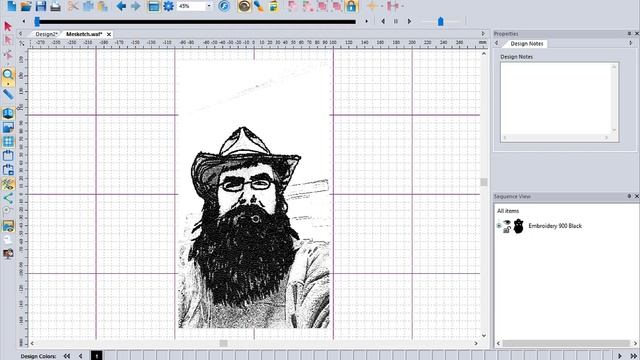Click the Copy icon in toolbar
The height and width of the screenshot is (360, 640).
88,6
